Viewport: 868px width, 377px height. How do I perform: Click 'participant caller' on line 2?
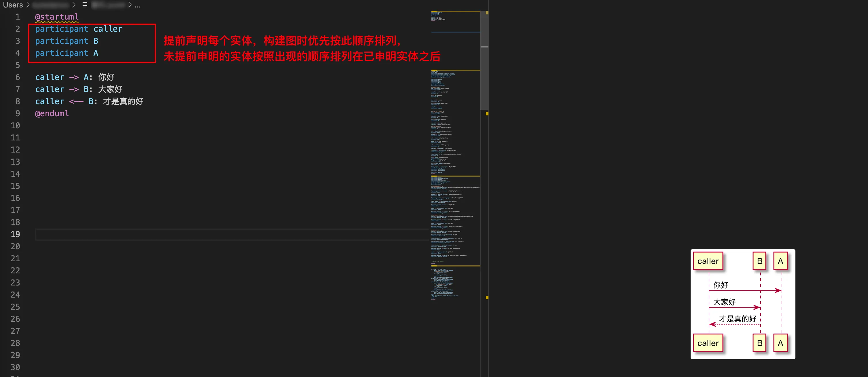point(79,29)
